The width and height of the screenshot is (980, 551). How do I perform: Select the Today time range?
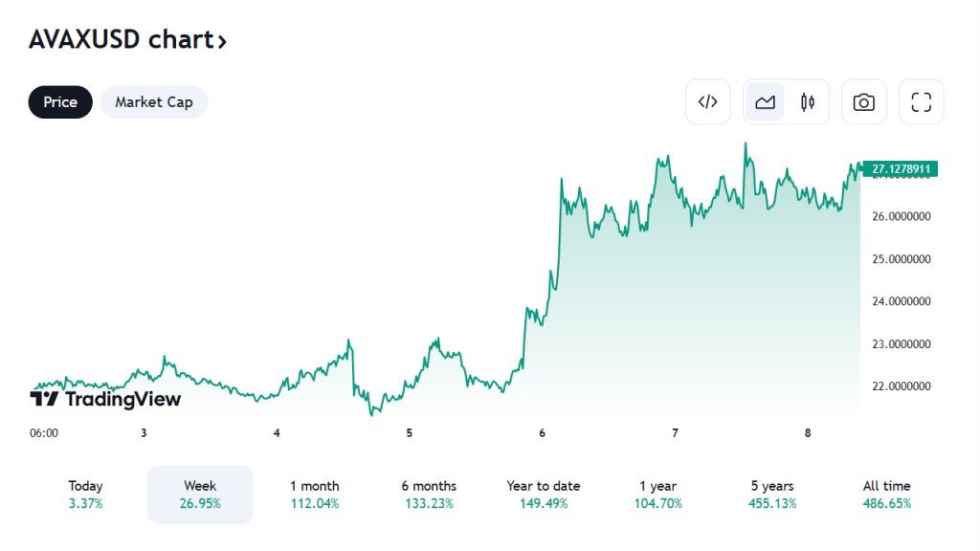[85, 495]
